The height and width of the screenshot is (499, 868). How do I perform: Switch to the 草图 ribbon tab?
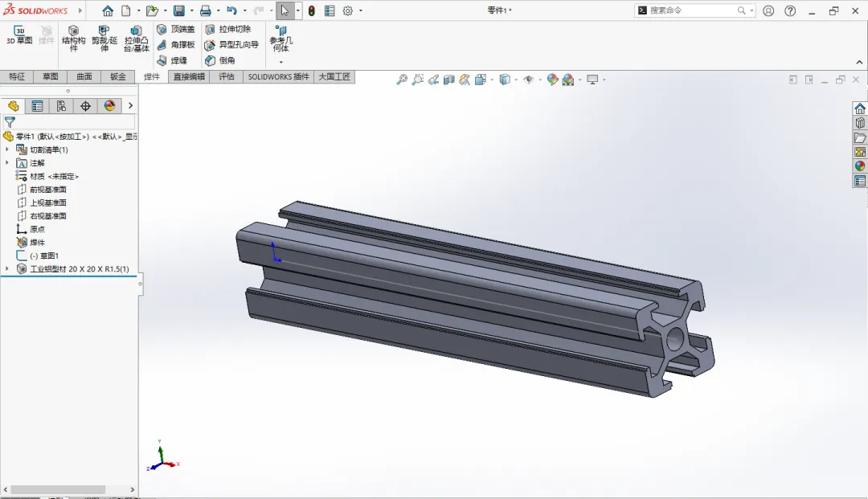[x=51, y=77]
